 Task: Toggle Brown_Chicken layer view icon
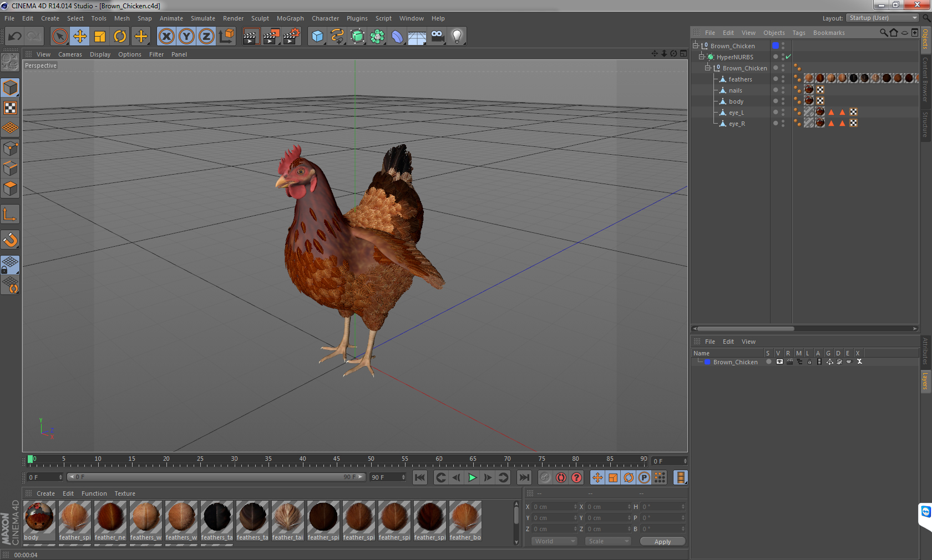779,362
